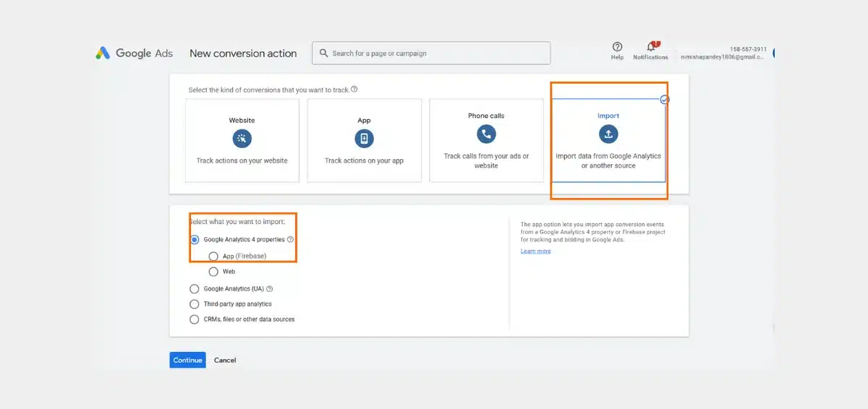Select the Google Analytics (UA) radio button
Image resolution: width=868 pixels, height=409 pixels.
point(194,288)
